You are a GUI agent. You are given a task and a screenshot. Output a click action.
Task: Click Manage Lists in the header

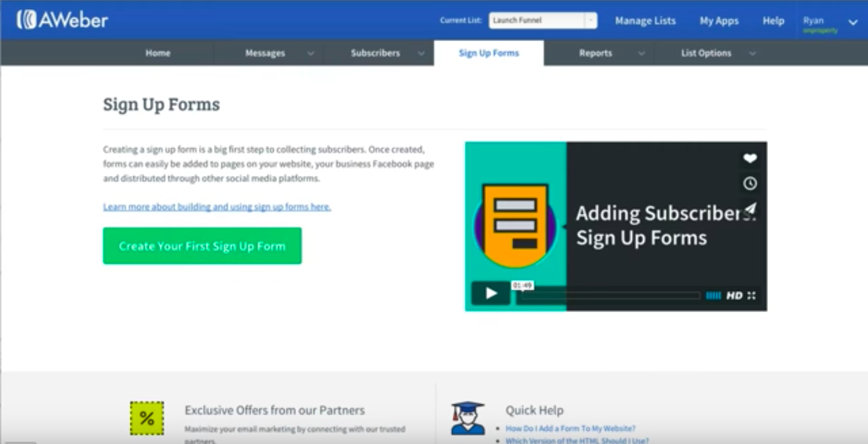coord(646,20)
